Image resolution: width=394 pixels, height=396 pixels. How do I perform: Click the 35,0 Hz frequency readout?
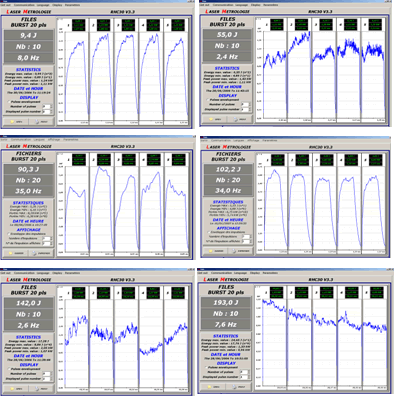click(29, 191)
